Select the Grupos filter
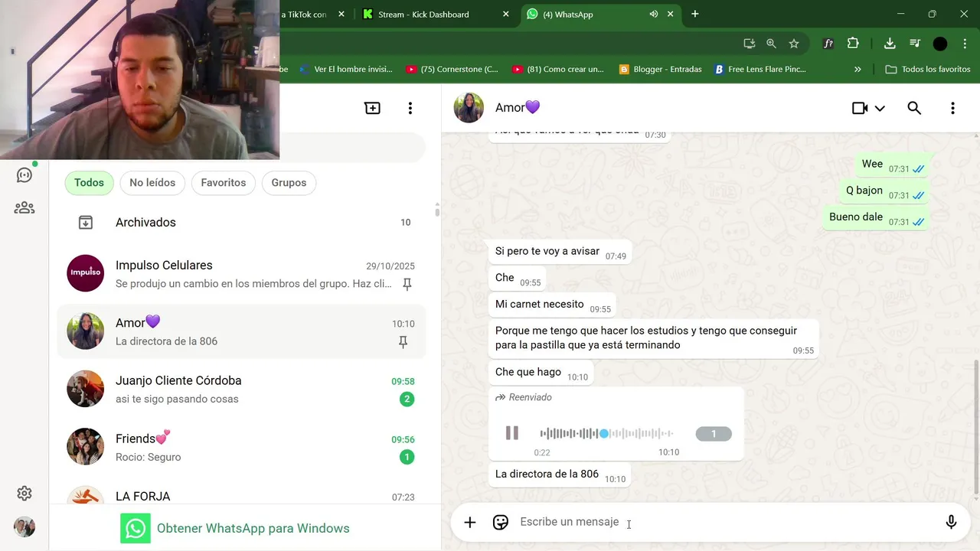The height and width of the screenshot is (551, 980). pos(289,183)
